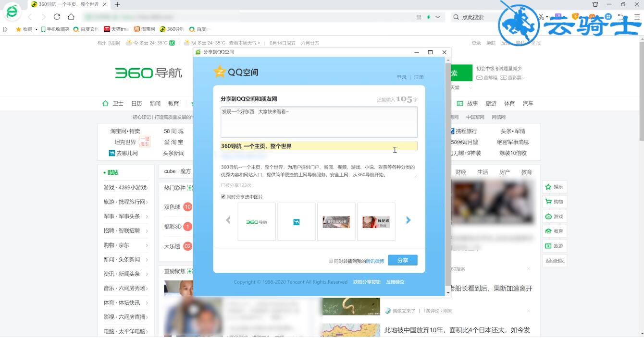
Task: Click the share message text area
Action: [x=319, y=122]
